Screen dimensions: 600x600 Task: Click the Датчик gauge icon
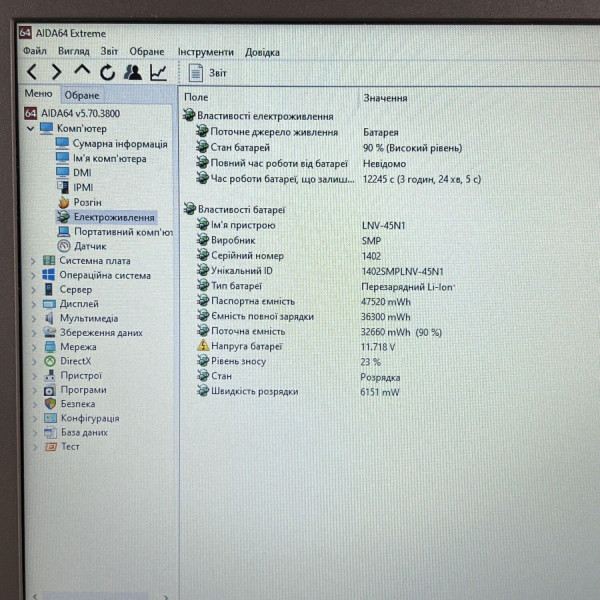pos(64,246)
